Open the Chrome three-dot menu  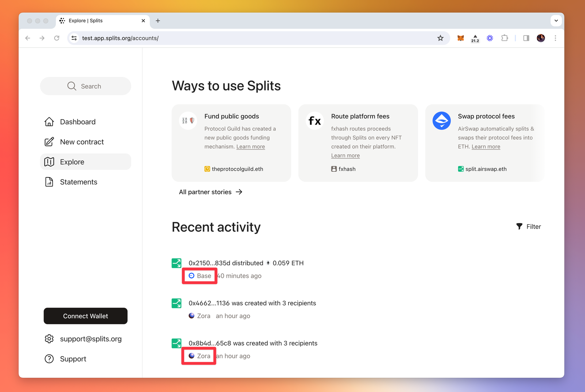(555, 38)
